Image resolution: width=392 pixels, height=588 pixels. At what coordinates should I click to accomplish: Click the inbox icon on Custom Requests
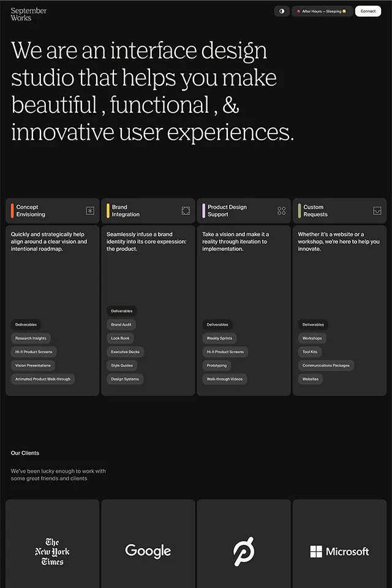click(x=377, y=211)
